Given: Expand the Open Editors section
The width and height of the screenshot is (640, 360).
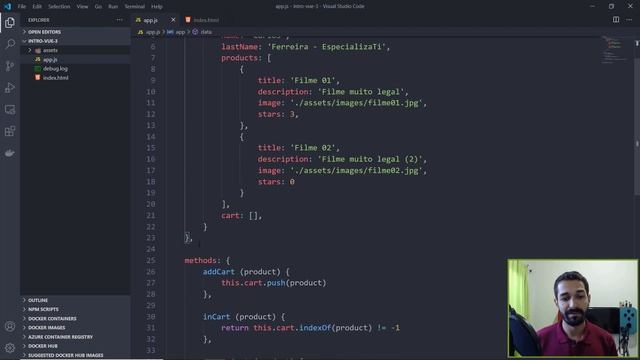Looking at the screenshot, I should [x=76, y=32].
